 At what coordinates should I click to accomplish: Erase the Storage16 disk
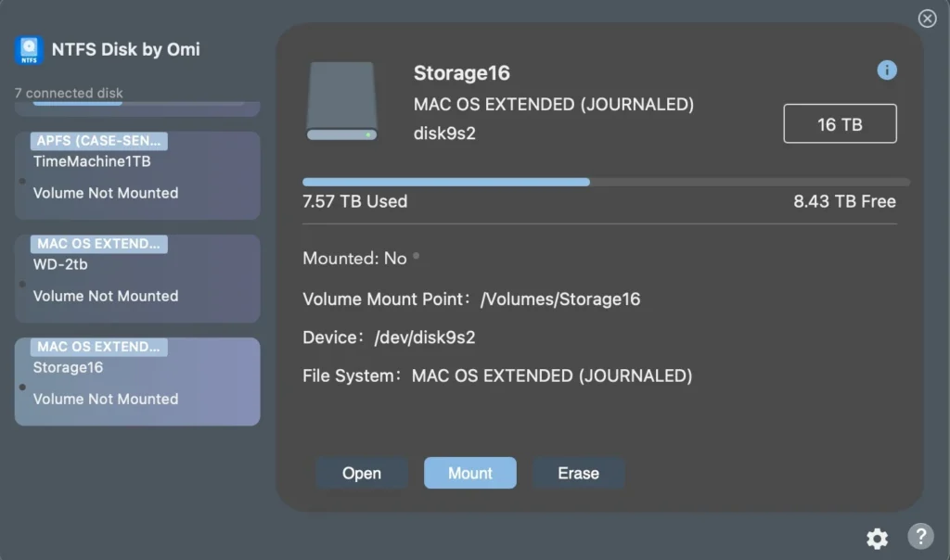point(578,473)
